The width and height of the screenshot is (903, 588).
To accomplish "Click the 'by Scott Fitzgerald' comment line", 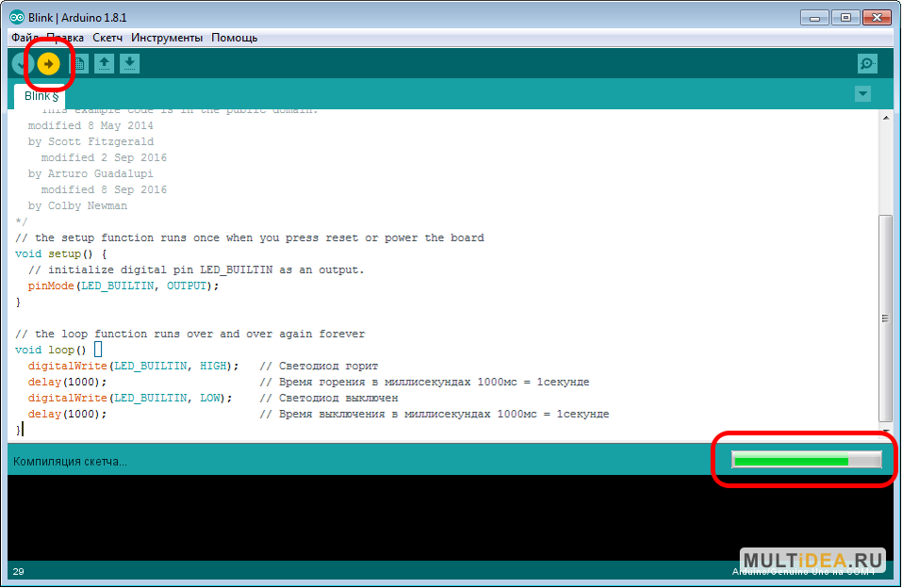I will click(91, 141).
